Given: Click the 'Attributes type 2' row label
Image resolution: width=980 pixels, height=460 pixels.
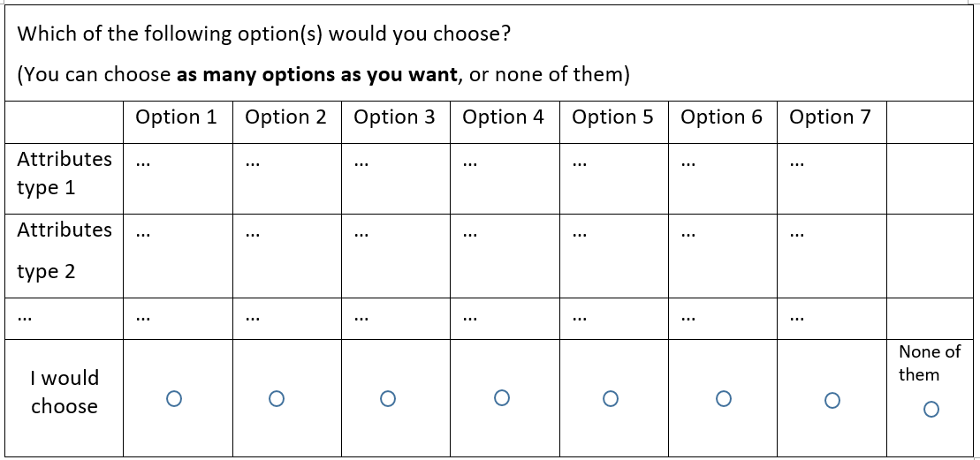Looking at the screenshot, I should click(65, 250).
